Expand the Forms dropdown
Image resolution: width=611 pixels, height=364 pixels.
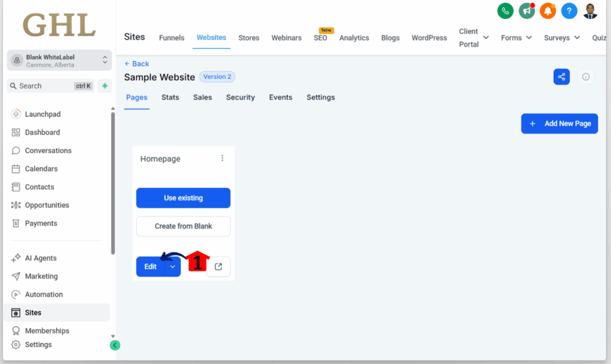click(x=516, y=38)
